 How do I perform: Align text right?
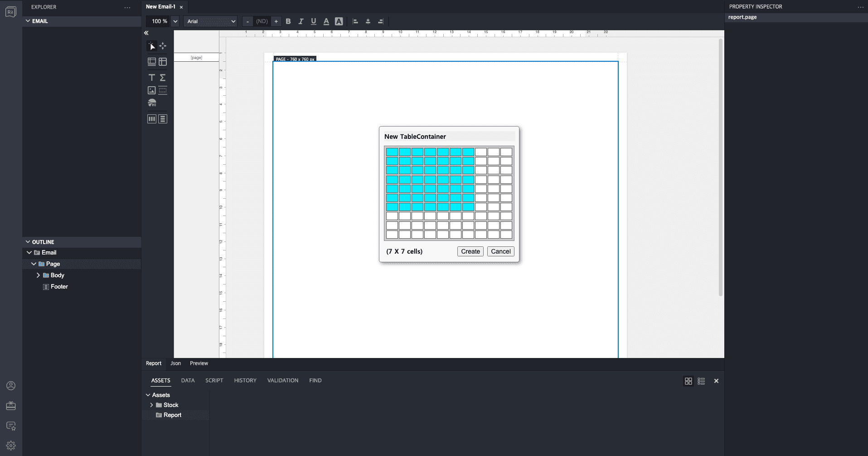(x=381, y=21)
